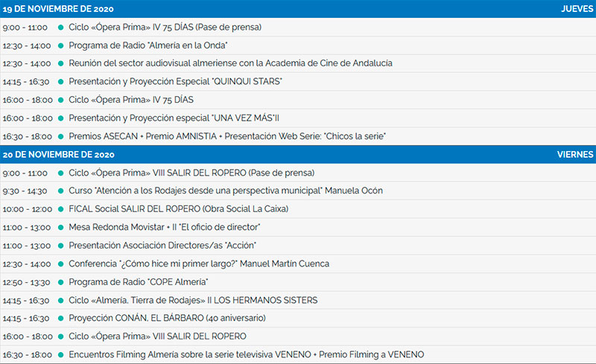Select the green dot beside FICAL Social SALIR DEL ROPERO
The height and width of the screenshot is (364, 596).
tap(60, 209)
